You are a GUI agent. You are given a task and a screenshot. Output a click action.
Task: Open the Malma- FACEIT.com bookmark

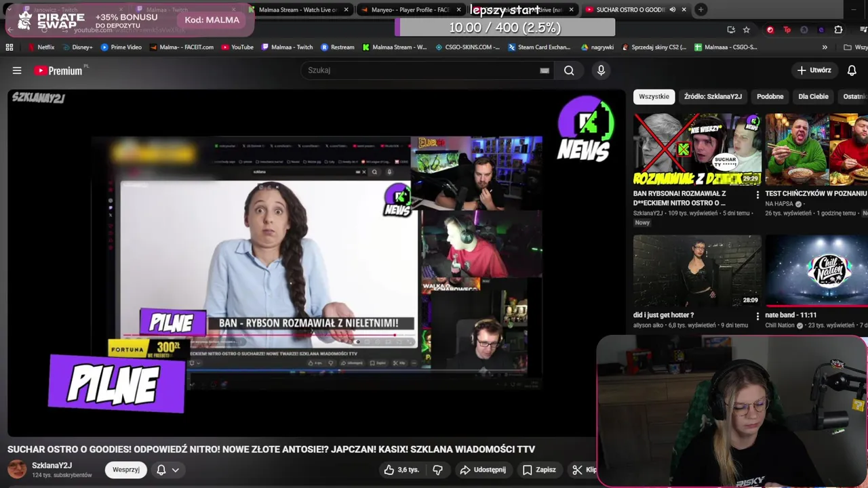tap(182, 47)
